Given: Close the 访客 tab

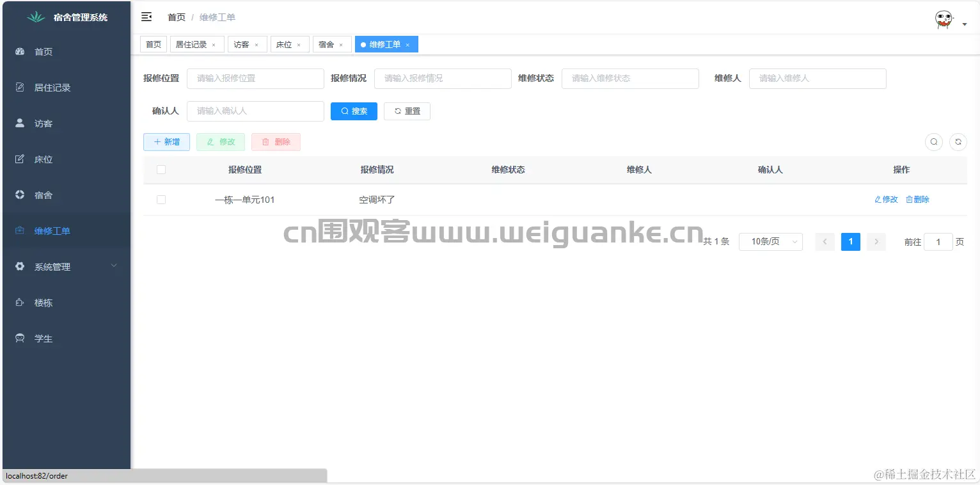Looking at the screenshot, I should pos(257,45).
